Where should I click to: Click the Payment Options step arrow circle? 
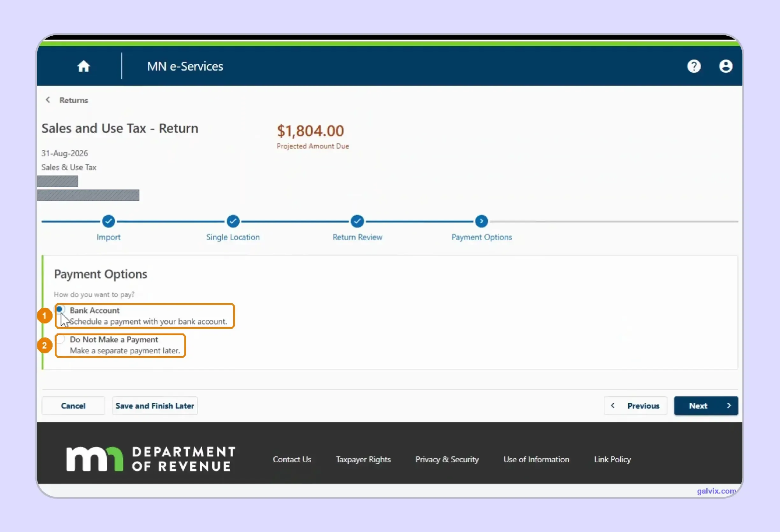(481, 221)
